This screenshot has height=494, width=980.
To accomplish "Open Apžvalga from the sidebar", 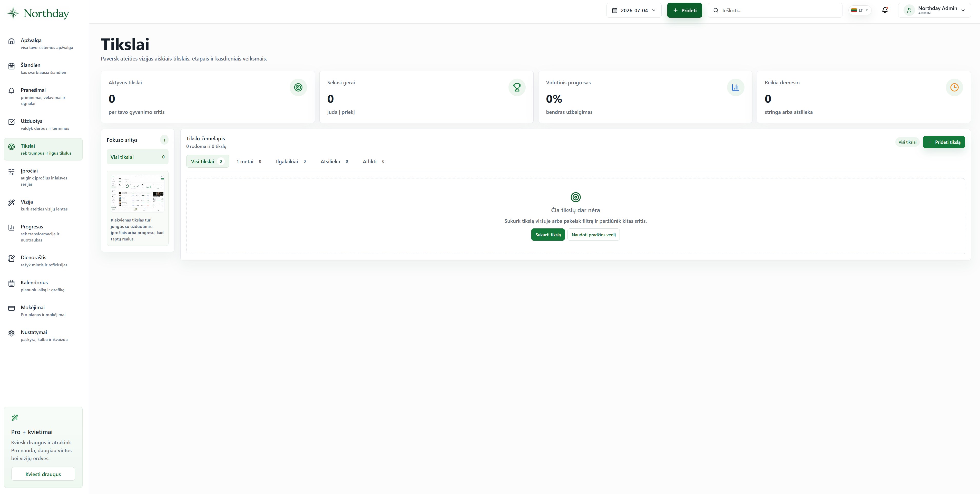I will tap(43, 43).
